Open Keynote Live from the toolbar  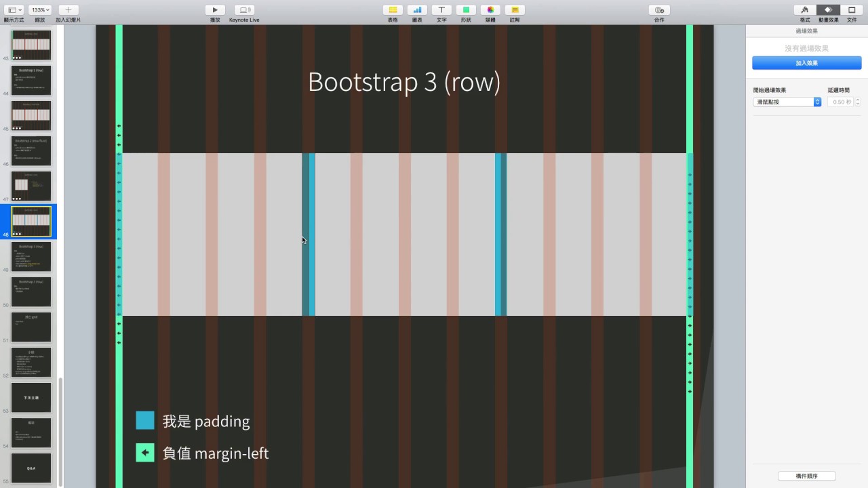pyautogui.click(x=244, y=10)
